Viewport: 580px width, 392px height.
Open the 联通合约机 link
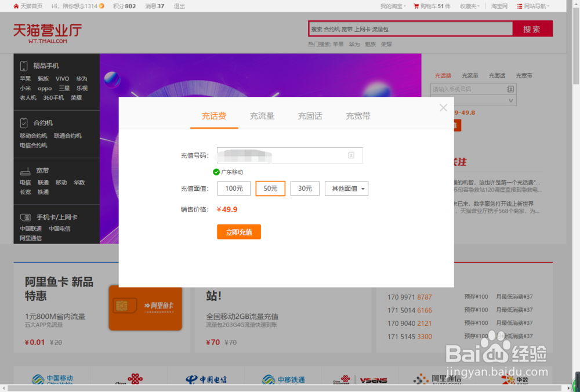tap(68, 136)
